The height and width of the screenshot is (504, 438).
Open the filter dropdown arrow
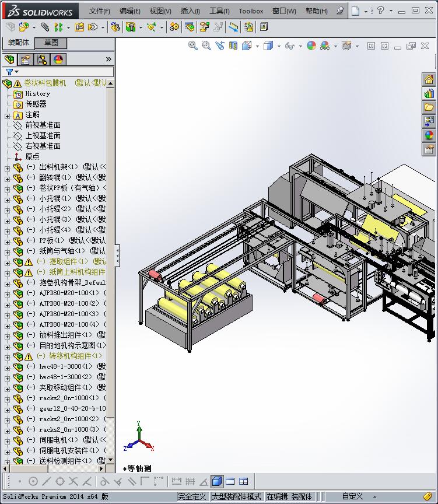click(17, 72)
